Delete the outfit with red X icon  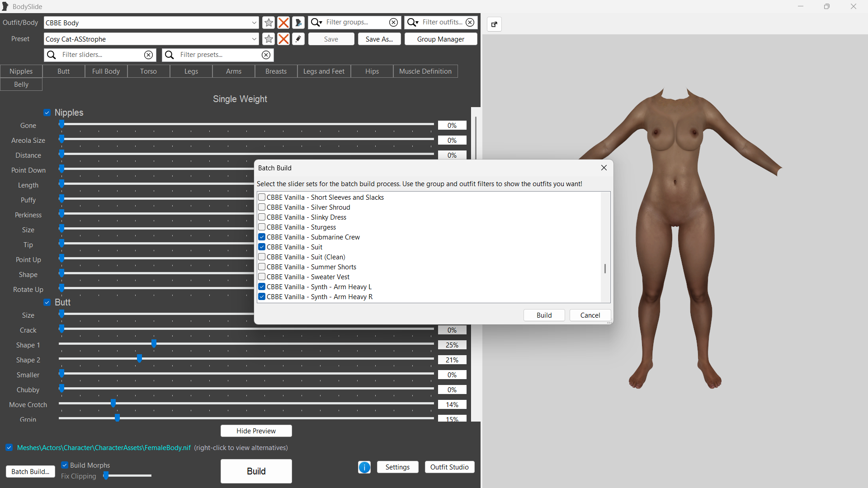(x=283, y=23)
